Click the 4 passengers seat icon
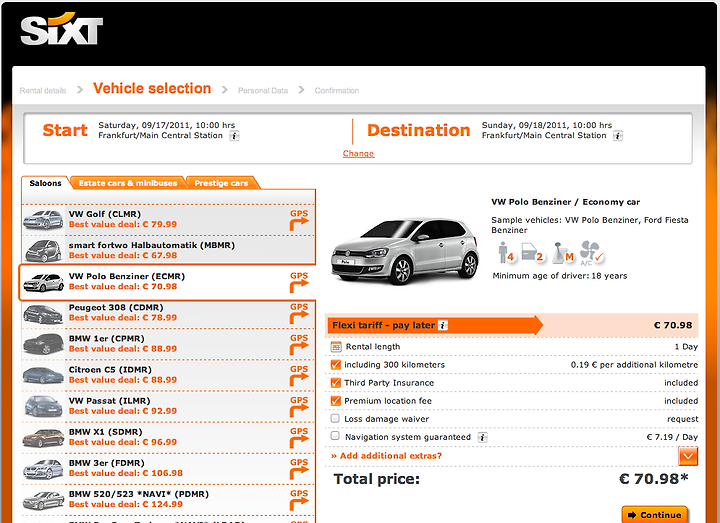The height and width of the screenshot is (523, 720). tap(506, 253)
